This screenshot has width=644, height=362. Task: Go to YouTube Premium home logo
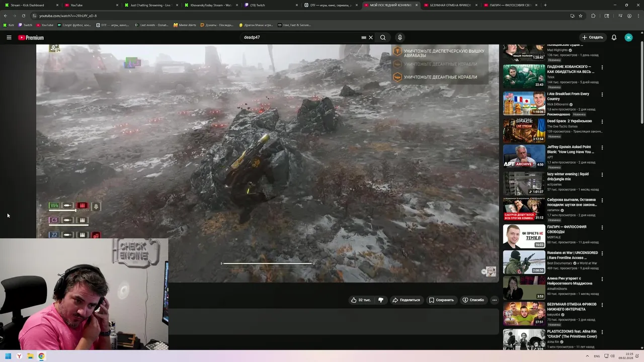click(x=31, y=38)
